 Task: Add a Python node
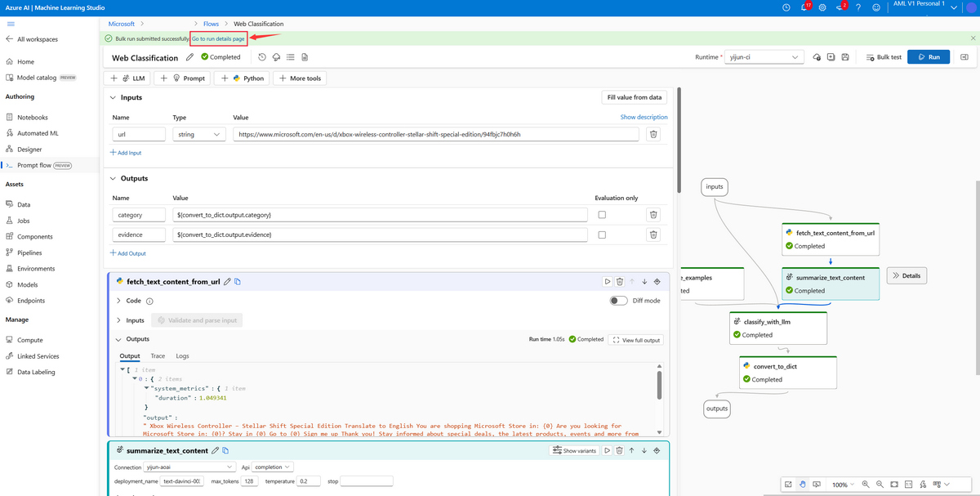tap(243, 78)
